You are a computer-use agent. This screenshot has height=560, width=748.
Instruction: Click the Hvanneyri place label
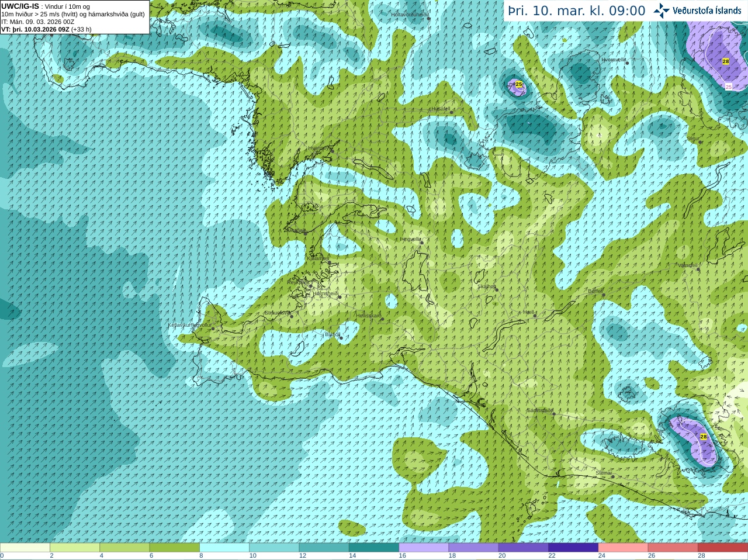pyautogui.click(x=319, y=148)
